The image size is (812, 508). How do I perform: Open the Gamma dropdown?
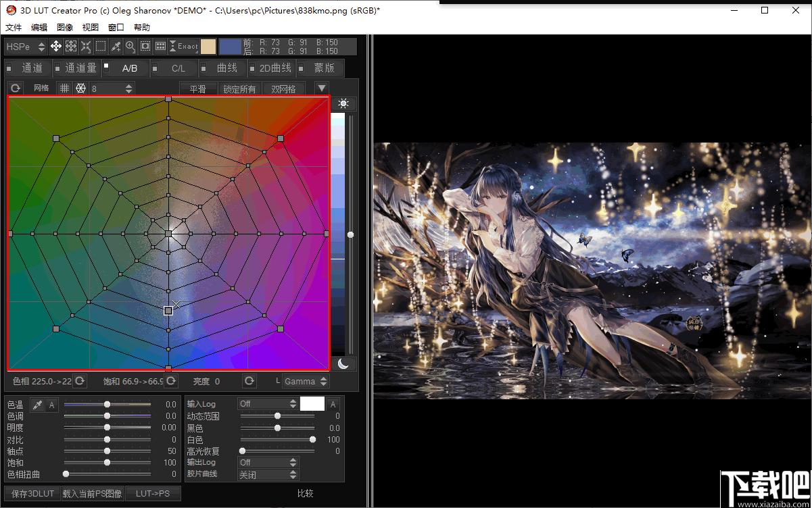(x=306, y=382)
